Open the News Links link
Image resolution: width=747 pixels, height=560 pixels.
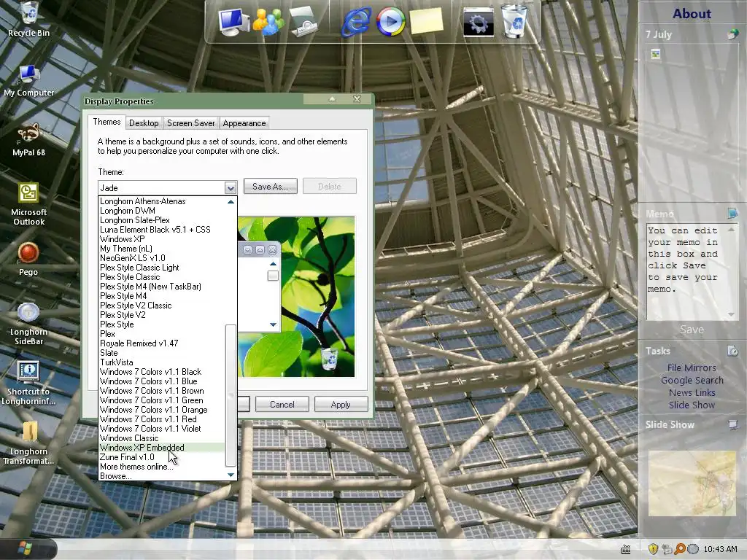click(692, 392)
